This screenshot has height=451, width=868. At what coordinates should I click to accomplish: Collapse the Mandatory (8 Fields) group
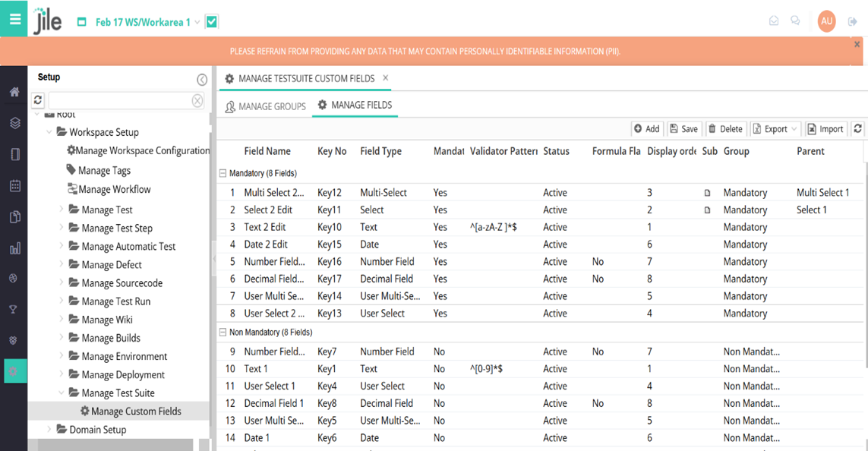223,173
